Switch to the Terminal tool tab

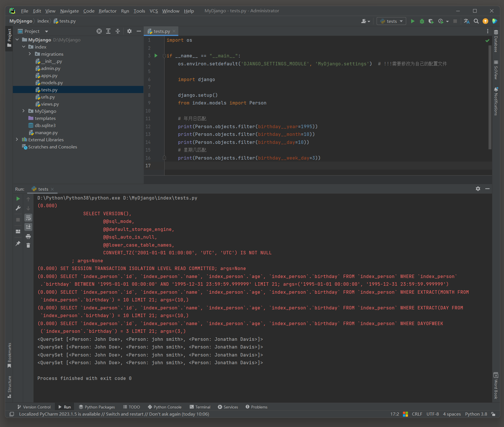[200, 407]
